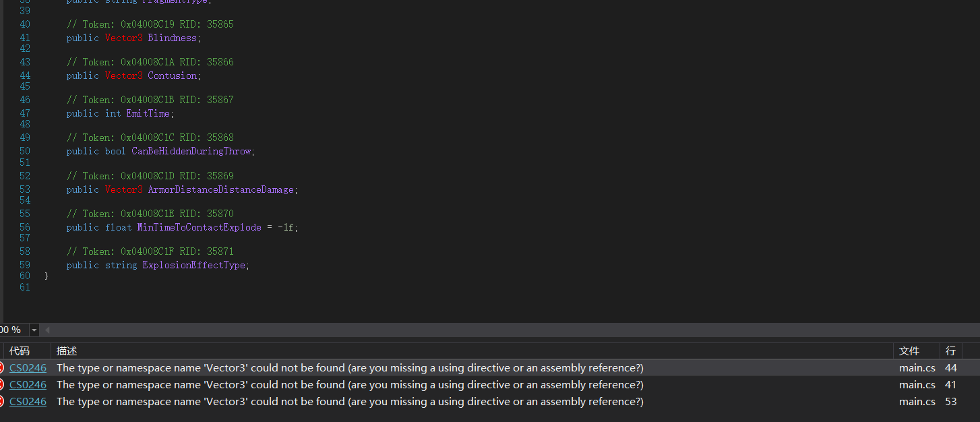Sort errors by the 描述 column header
The image size is (980, 422).
[x=67, y=351]
